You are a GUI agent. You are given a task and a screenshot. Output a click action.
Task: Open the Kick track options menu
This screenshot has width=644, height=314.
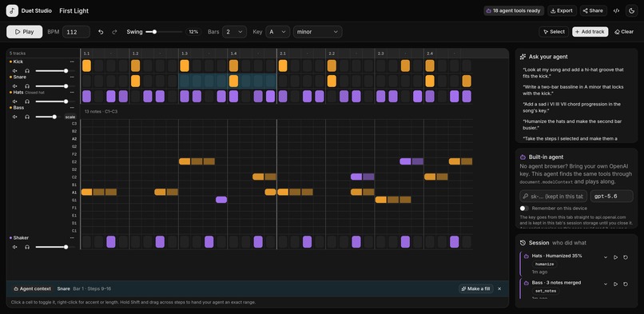point(72,62)
